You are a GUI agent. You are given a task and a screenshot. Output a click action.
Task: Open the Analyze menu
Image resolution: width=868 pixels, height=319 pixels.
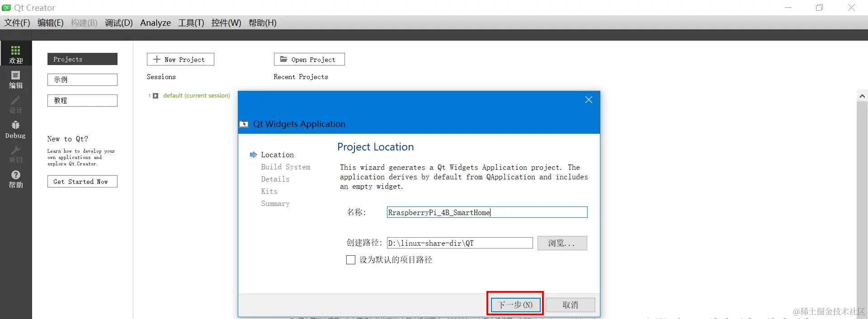(156, 23)
